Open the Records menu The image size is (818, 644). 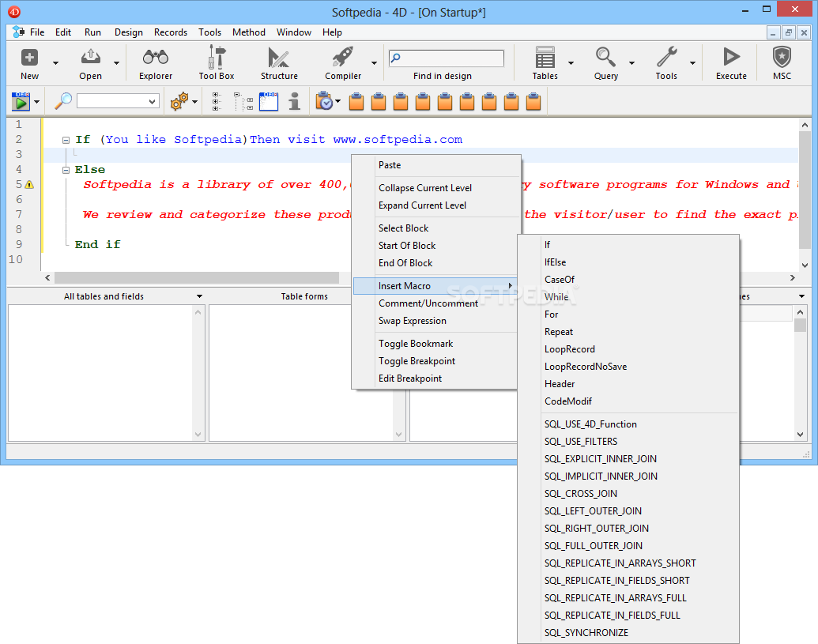(171, 32)
